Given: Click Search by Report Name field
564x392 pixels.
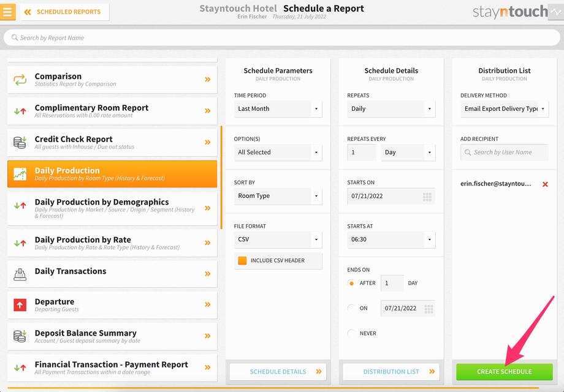Looking at the screenshot, I should tap(281, 38).
